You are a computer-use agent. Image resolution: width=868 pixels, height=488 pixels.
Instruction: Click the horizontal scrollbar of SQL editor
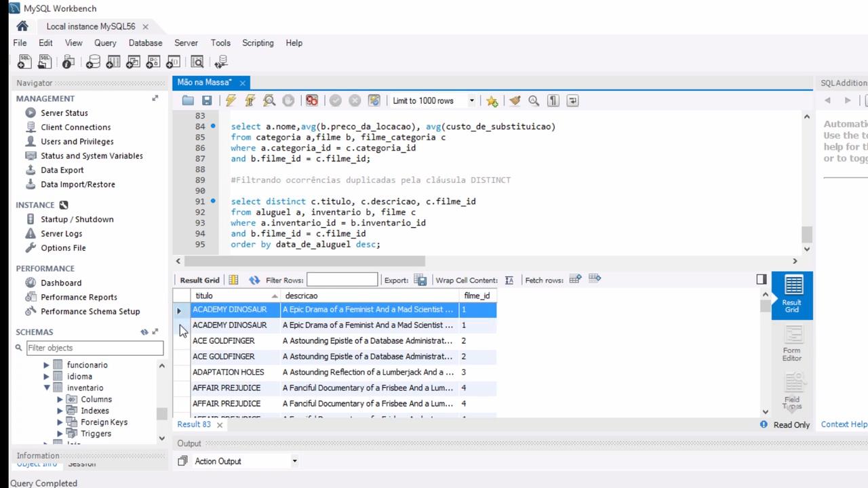tap(304, 261)
